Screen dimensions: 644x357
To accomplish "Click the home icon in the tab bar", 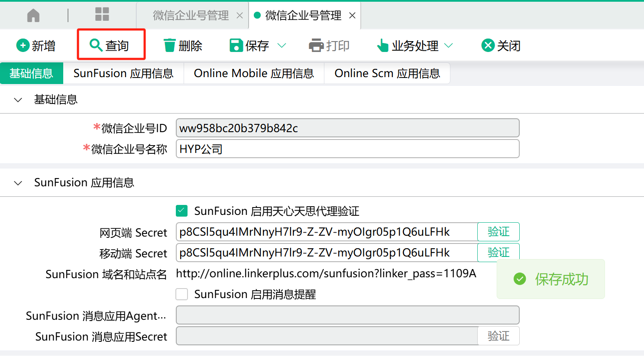I will pyautogui.click(x=33, y=16).
